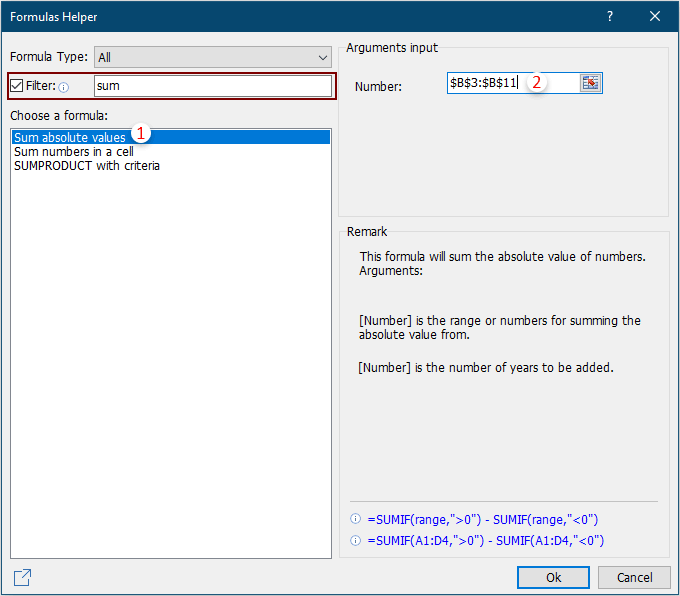The height and width of the screenshot is (596, 680).
Task: Open help with the question mark button
Action: [x=610, y=17]
